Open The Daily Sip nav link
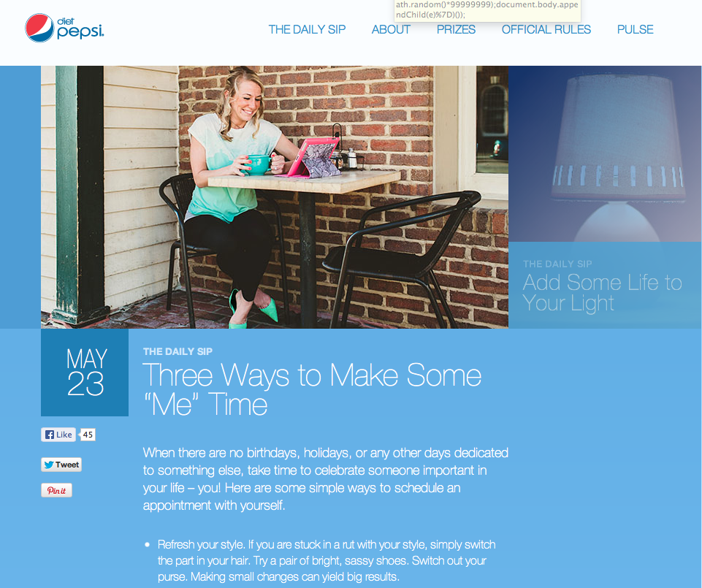This screenshot has width=702, height=588. [x=307, y=29]
